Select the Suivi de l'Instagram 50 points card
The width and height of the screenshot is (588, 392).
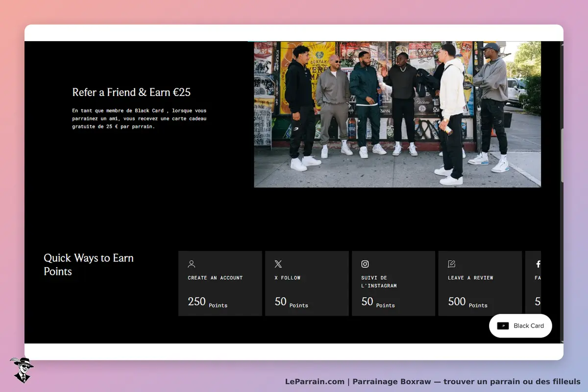pyautogui.click(x=393, y=284)
